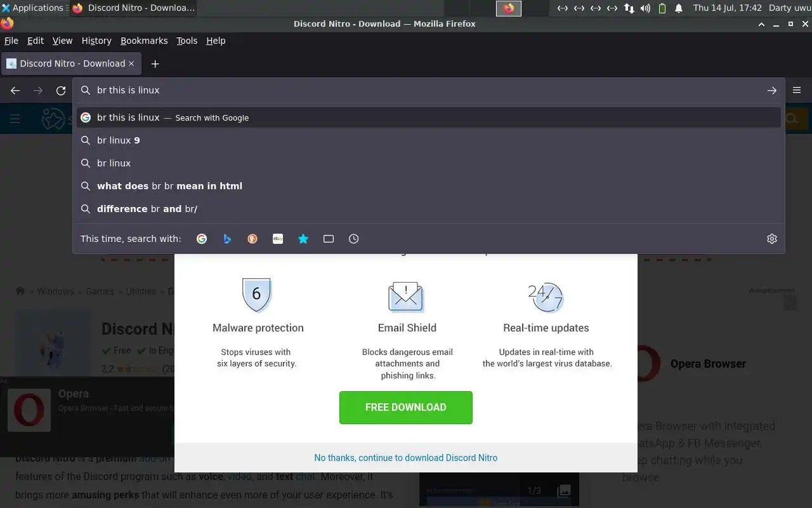Click the Darty uwu user name in panel
Image resolution: width=812 pixels, height=508 pixels.
click(789, 8)
